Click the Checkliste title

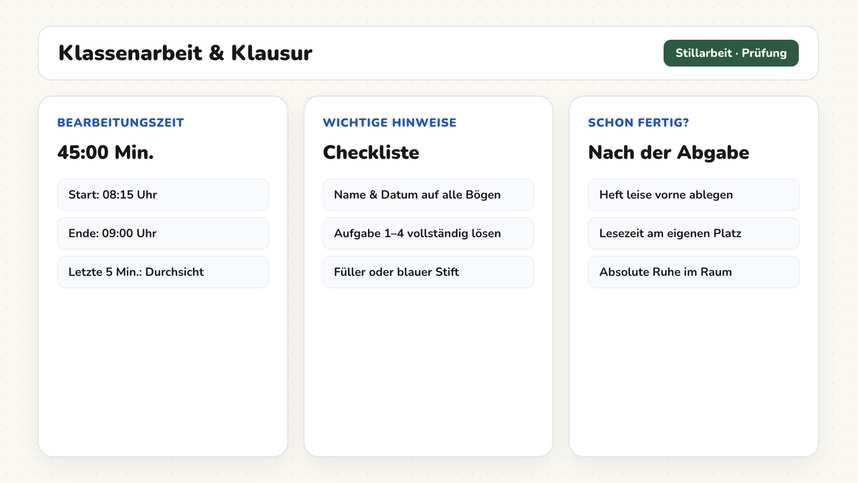pos(371,152)
